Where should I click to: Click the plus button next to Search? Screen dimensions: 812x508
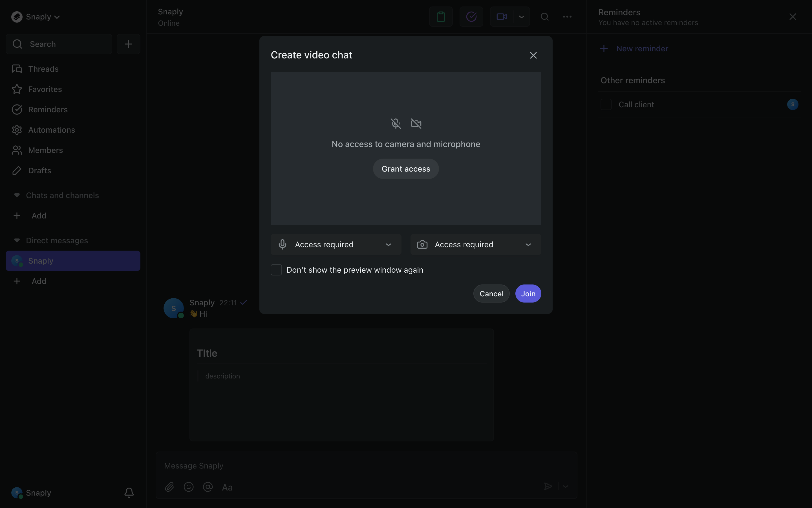click(128, 44)
